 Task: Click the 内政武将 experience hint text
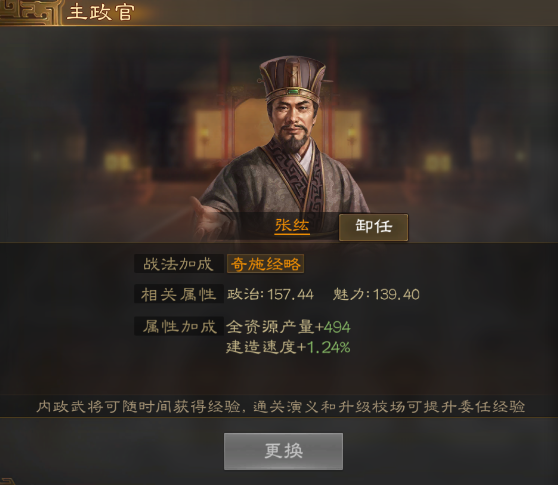pos(280,406)
